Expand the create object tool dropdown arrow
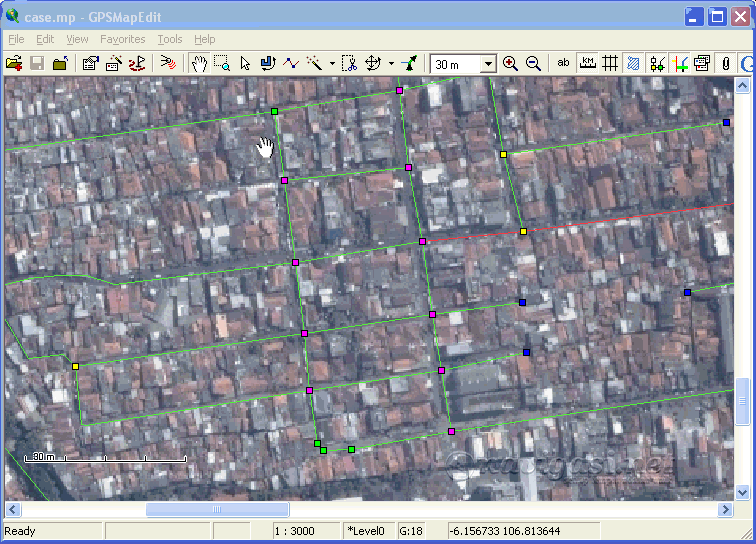 (332, 64)
